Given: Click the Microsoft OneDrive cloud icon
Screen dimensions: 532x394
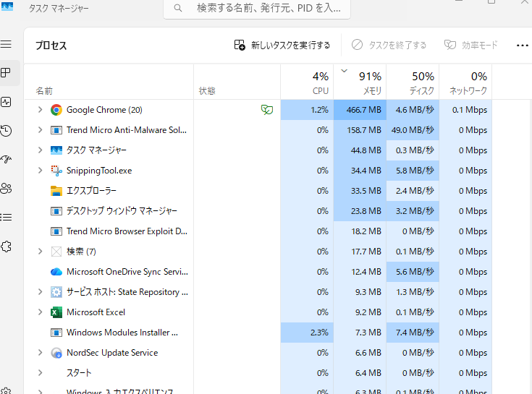Looking at the screenshot, I should [x=56, y=272].
